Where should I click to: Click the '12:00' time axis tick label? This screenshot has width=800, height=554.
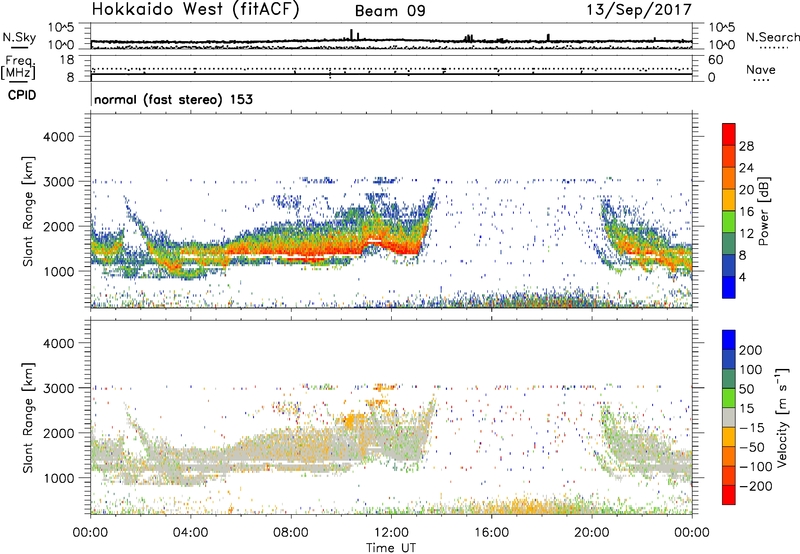(391, 533)
